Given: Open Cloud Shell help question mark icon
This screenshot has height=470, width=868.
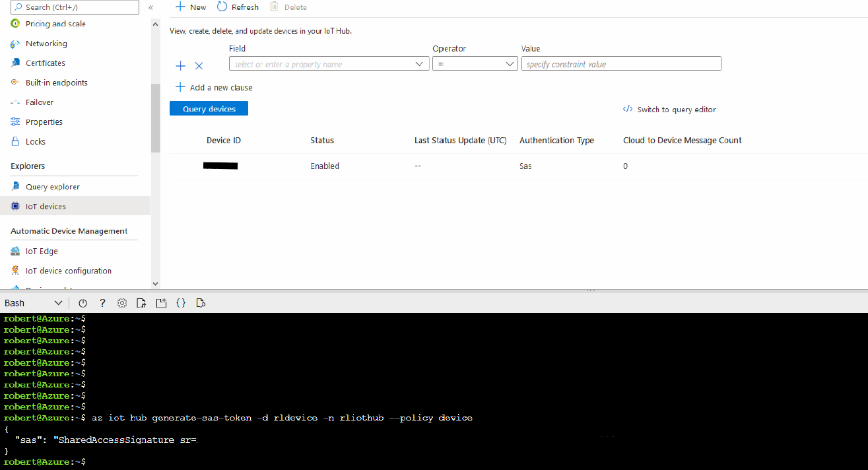Looking at the screenshot, I should tap(102, 303).
